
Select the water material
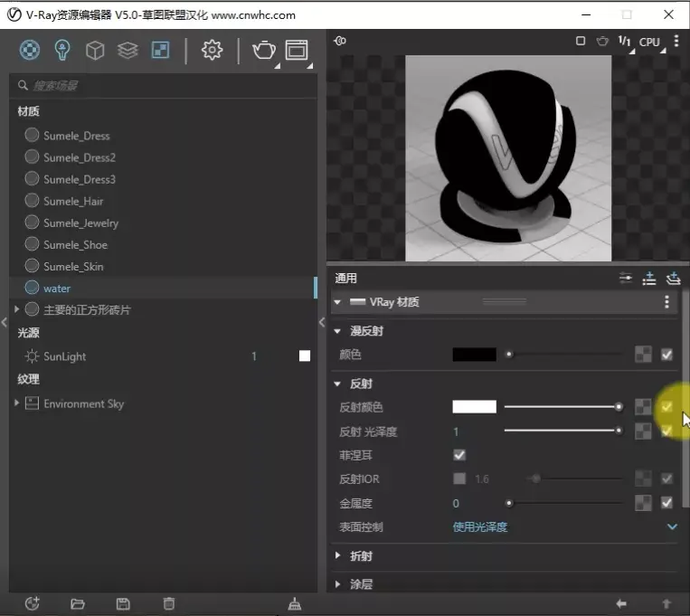point(57,289)
